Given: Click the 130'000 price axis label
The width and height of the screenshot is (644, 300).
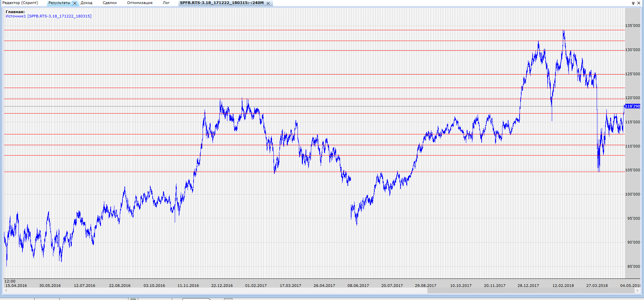Looking at the screenshot, I should 633,50.
